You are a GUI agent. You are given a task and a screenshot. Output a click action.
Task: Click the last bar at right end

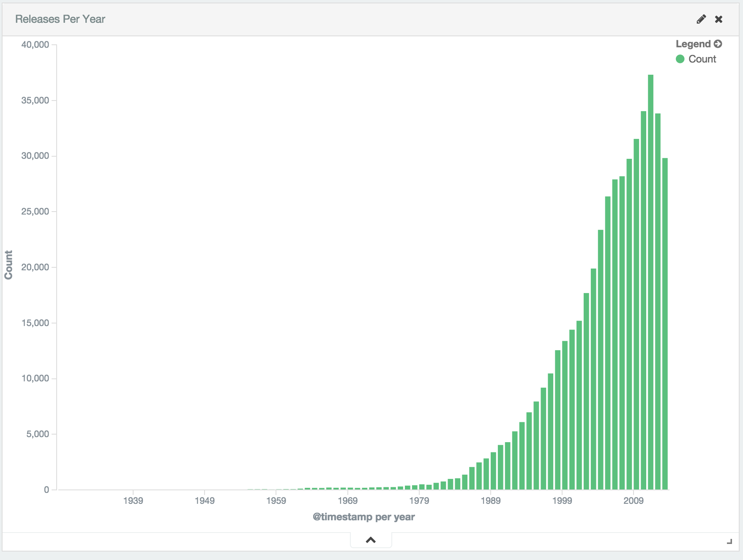(x=665, y=323)
